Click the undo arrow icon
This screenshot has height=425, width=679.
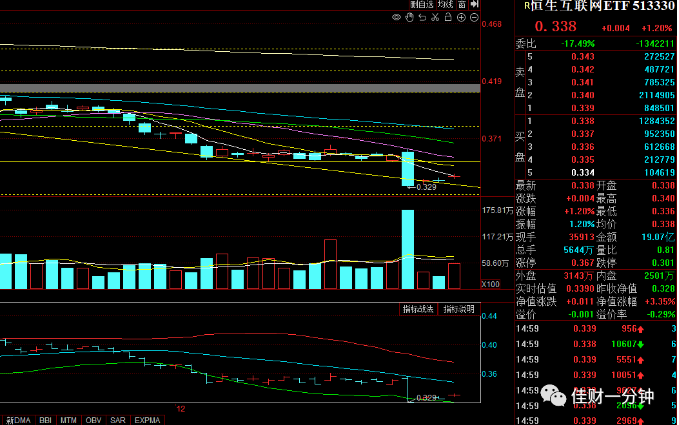click(x=422, y=17)
